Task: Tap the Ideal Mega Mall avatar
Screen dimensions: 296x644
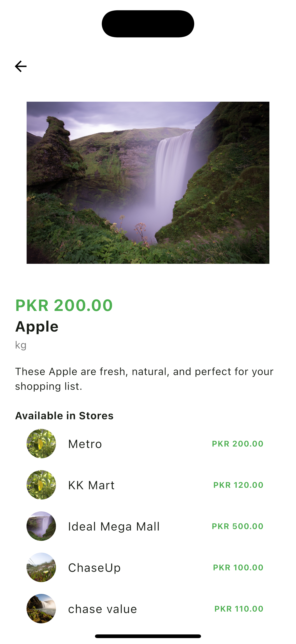Action: click(41, 526)
